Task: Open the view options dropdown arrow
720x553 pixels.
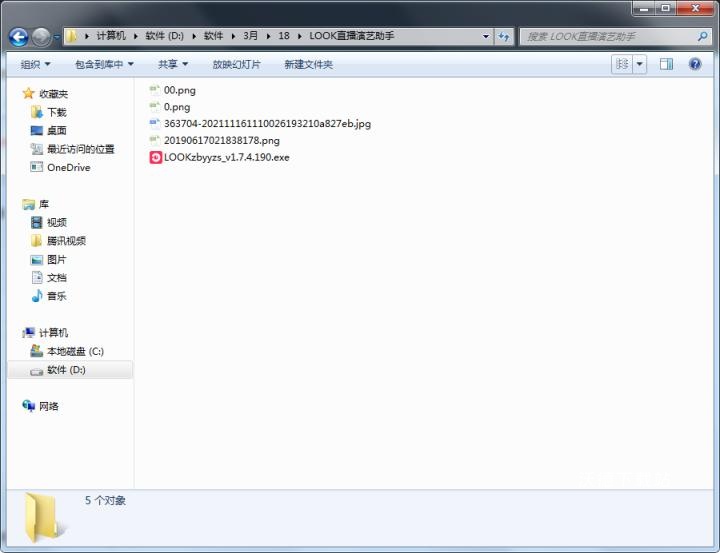Action: pyautogui.click(x=640, y=64)
